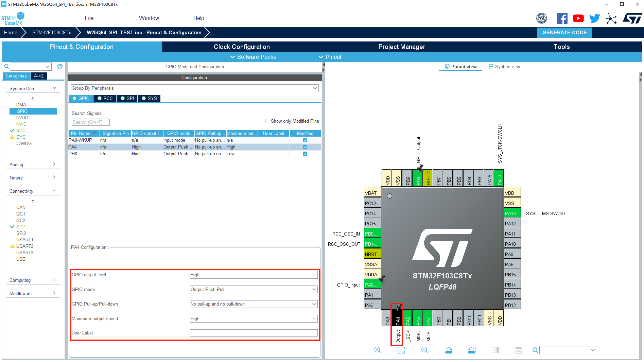The width and height of the screenshot is (644, 362).
Task: Select pin PA14 on the chip
Action: pyautogui.click(x=499, y=178)
